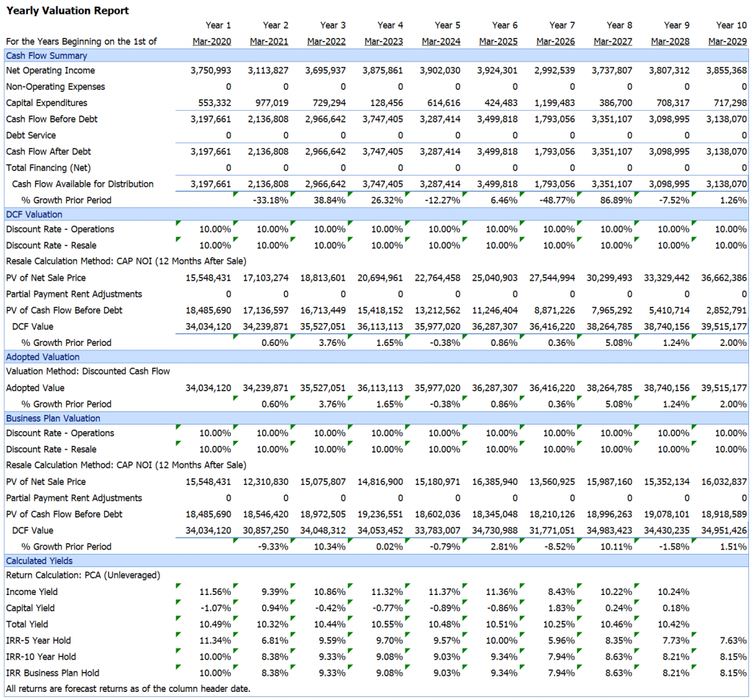
Task: Click Year 1 Net Operating Income 3,750,993
Action: [x=211, y=71]
